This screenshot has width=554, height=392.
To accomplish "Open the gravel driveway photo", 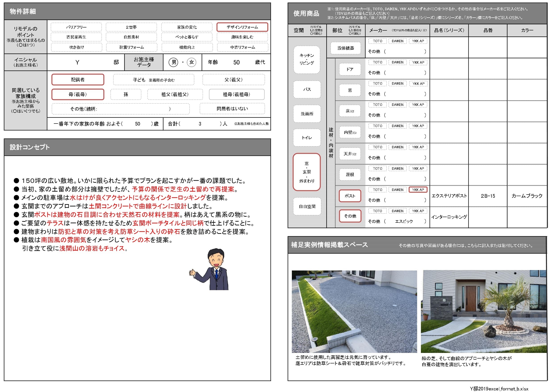I will click(354, 311).
